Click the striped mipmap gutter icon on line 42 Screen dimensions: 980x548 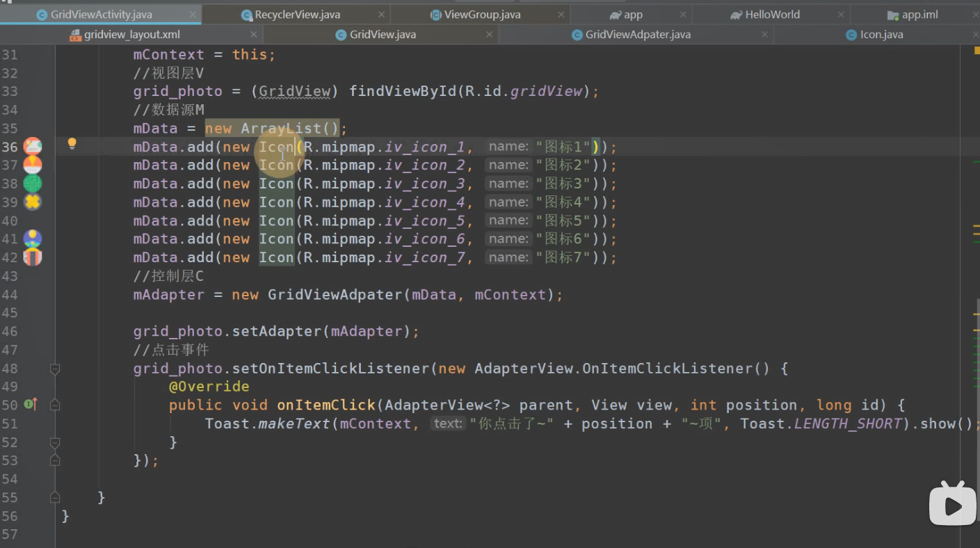click(x=33, y=257)
